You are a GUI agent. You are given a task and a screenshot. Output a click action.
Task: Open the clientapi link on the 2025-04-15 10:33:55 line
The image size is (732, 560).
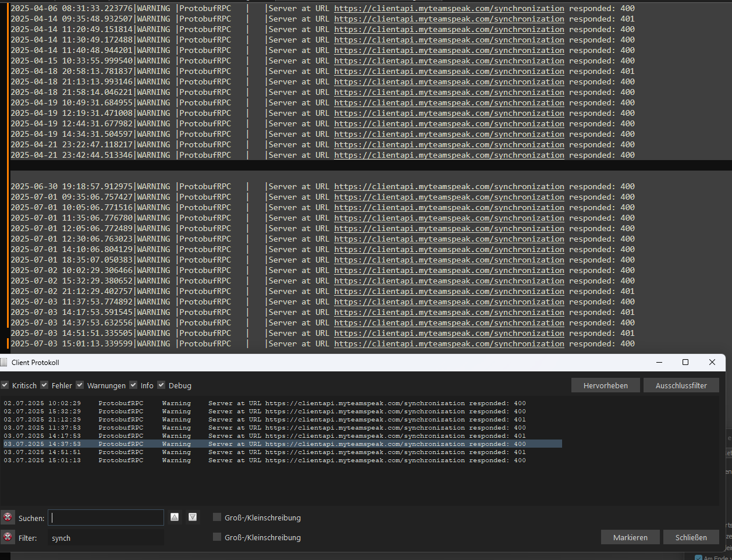(449, 61)
